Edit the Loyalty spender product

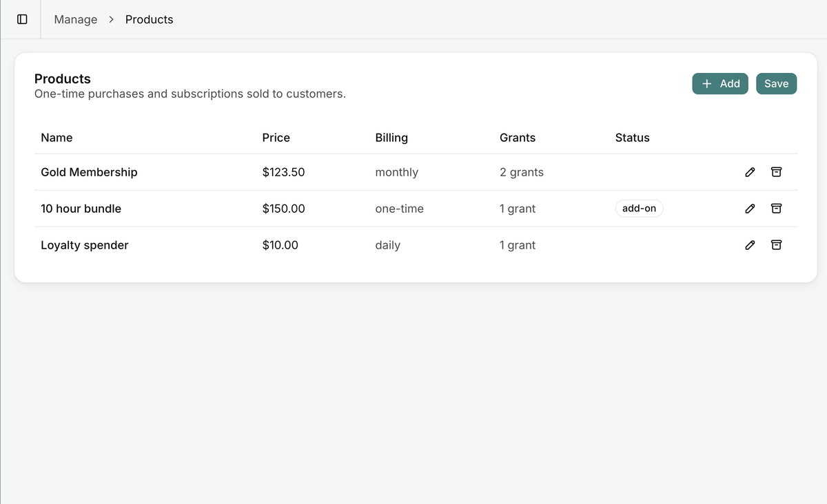[x=751, y=245]
